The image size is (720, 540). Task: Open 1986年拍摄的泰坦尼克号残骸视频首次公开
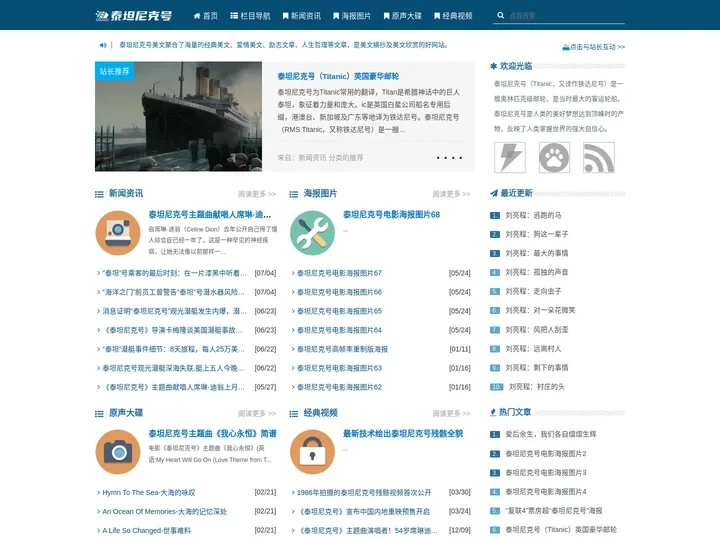[364, 493]
